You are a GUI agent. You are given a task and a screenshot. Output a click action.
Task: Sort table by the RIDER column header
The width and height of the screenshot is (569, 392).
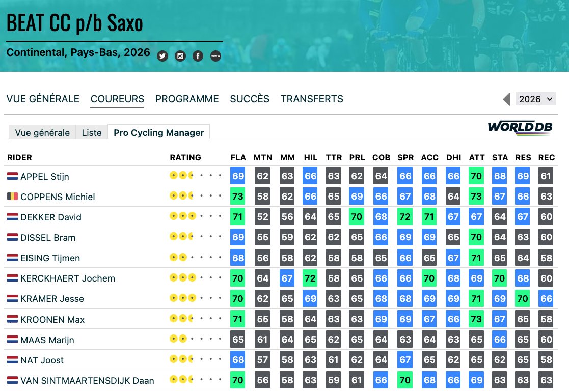(19, 157)
